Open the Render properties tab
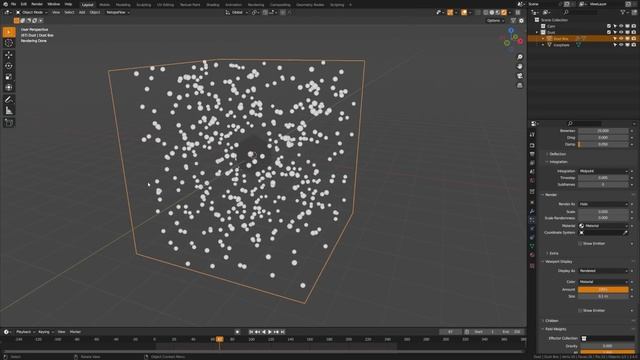 [x=532, y=145]
